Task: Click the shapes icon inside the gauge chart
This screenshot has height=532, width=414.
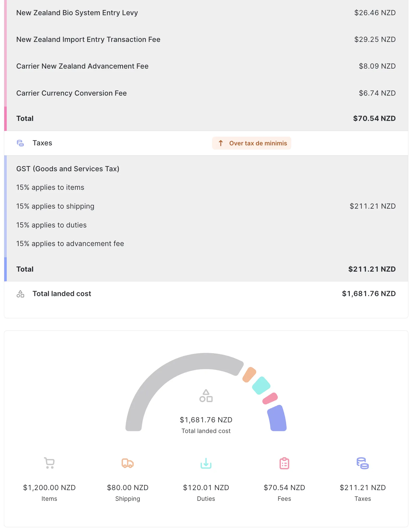Action: point(206,396)
